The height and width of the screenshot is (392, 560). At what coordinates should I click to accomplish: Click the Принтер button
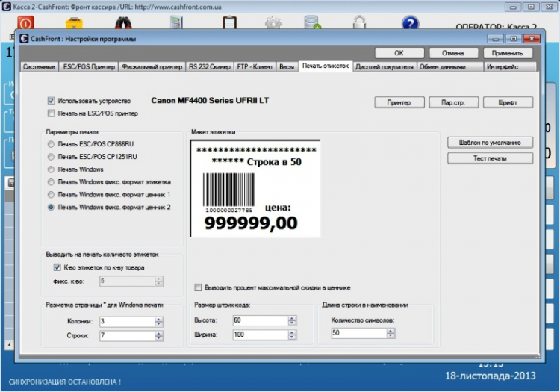pyautogui.click(x=399, y=102)
